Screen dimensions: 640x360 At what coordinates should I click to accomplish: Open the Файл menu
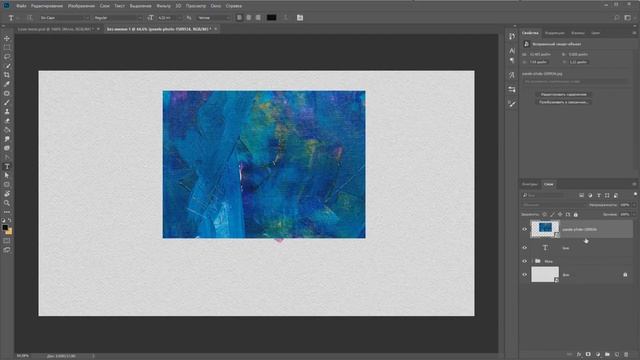pos(21,6)
